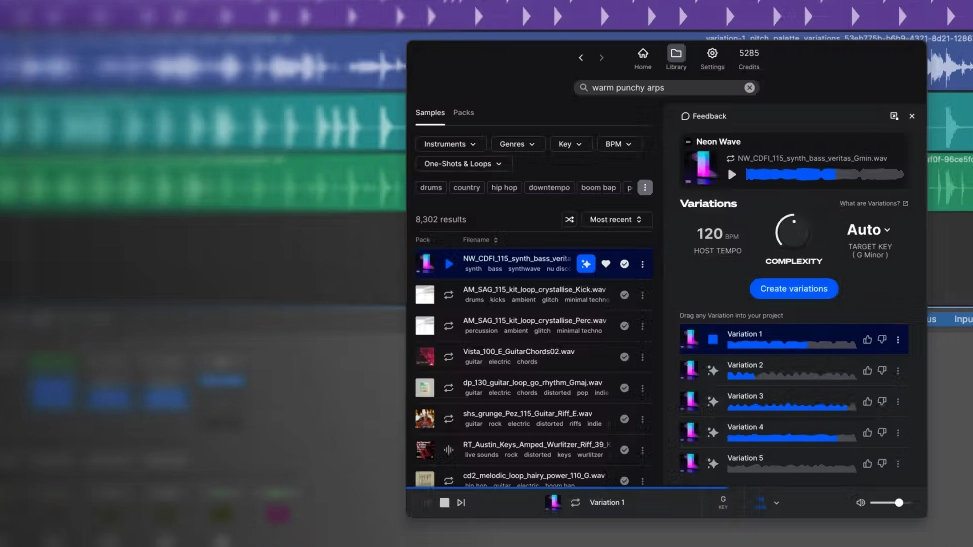Open the Feedback link
This screenshot has height=547, width=973.
[704, 116]
